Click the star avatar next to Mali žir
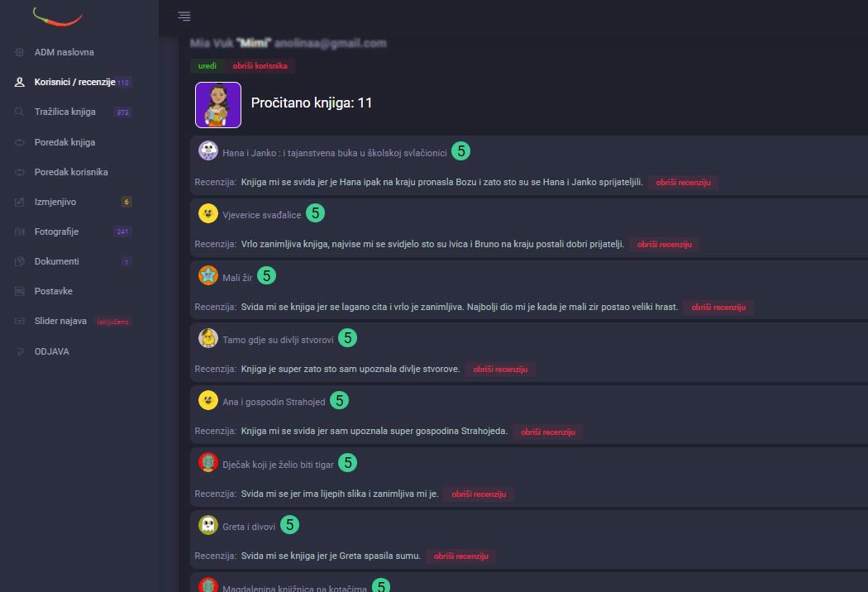The image size is (868, 592). 208,275
